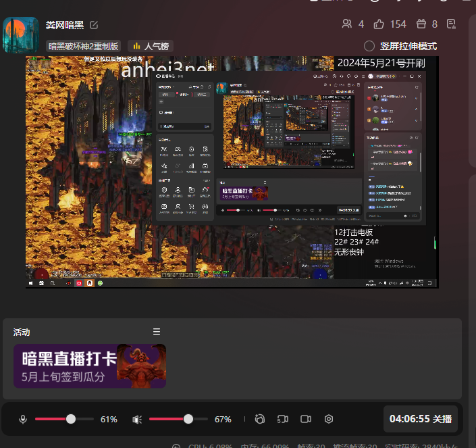Click the red square app icon in the previewed taskbar
This screenshot has width=476, height=448.
click(79, 283)
